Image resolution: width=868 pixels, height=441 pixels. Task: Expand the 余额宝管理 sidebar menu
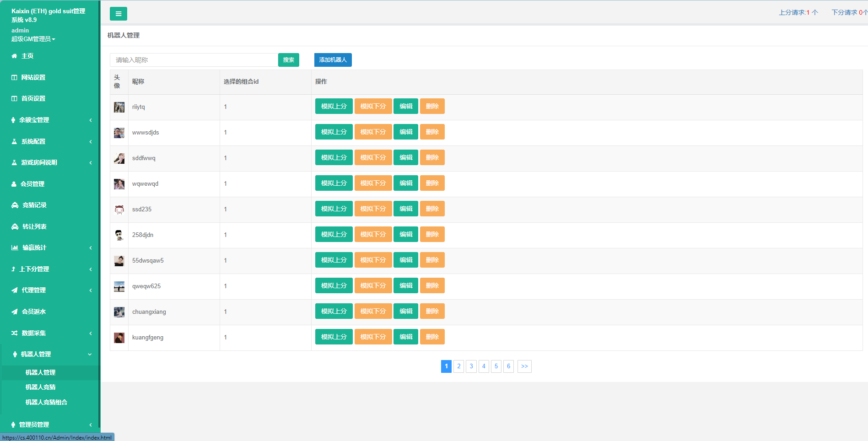[49, 120]
